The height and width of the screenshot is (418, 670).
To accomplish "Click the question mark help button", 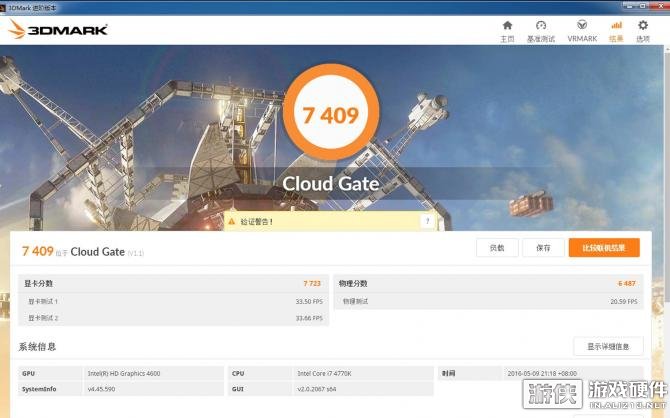I will (427, 221).
